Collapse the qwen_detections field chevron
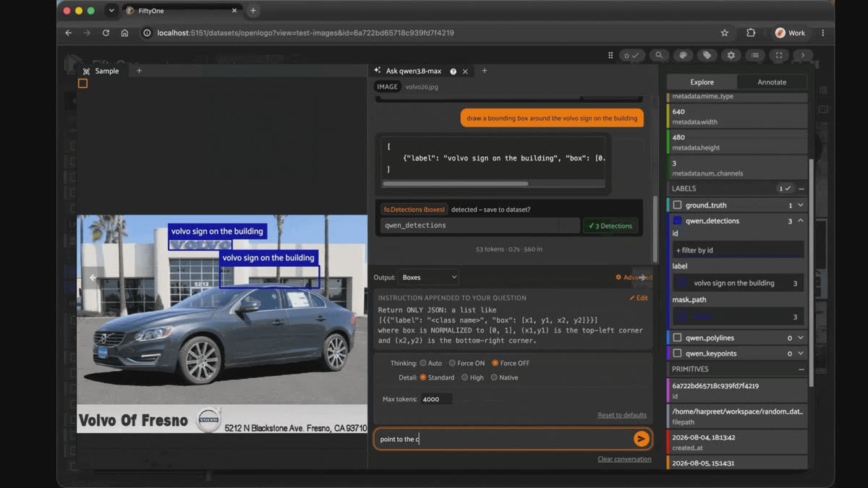The height and width of the screenshot is (488, 868). (800, 221)
